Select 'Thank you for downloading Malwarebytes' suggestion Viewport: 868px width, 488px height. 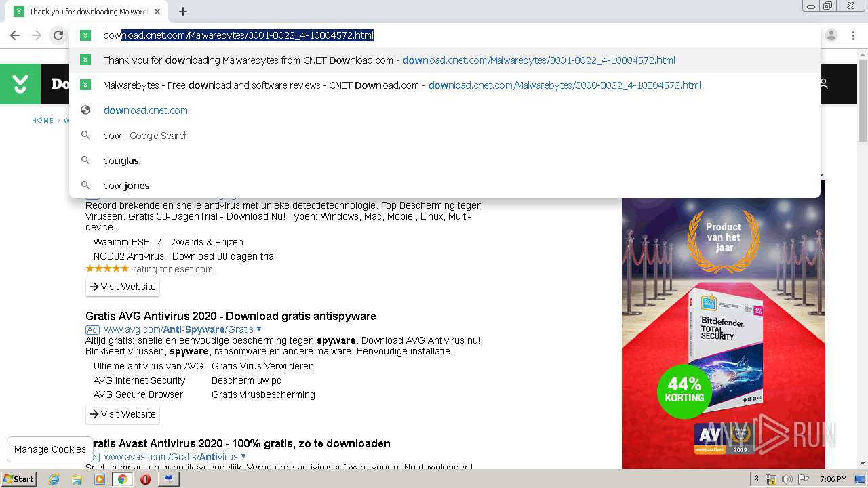pyautogui.click(x=445, y=60)
